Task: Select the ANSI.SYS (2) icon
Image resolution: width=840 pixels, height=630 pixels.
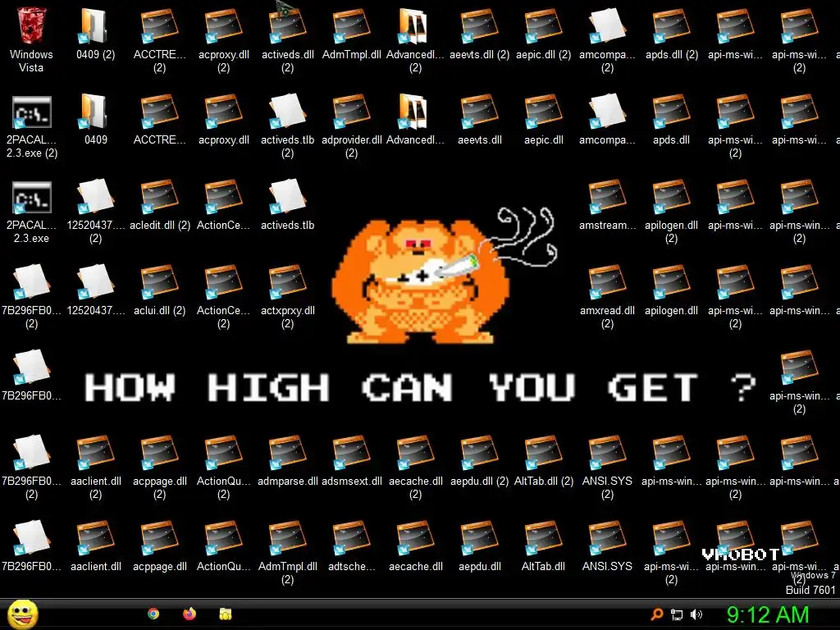Action: point(607,453)
